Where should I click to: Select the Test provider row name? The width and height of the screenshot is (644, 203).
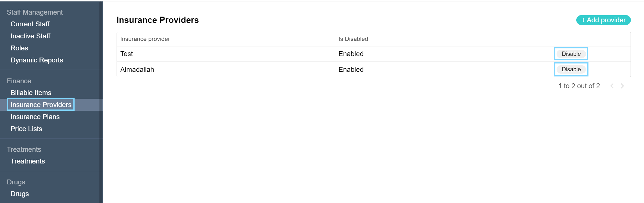[x=127, y=54]
